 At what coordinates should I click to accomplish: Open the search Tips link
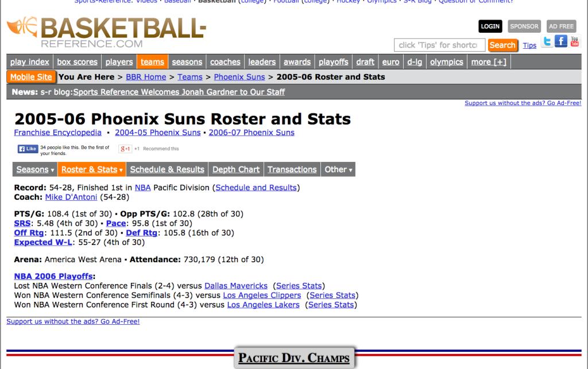click(x=529, y=45)
